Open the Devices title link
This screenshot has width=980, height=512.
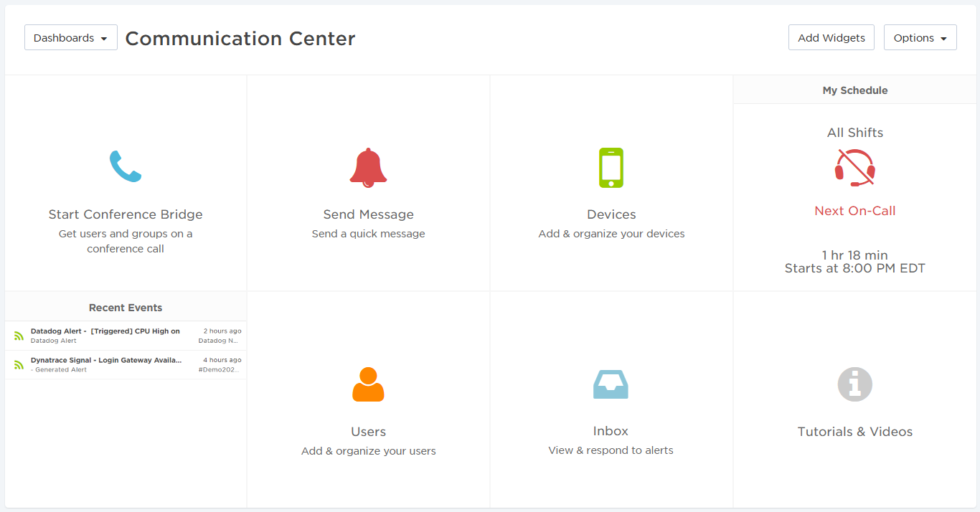pyautogui.click(x=611, y=214)
